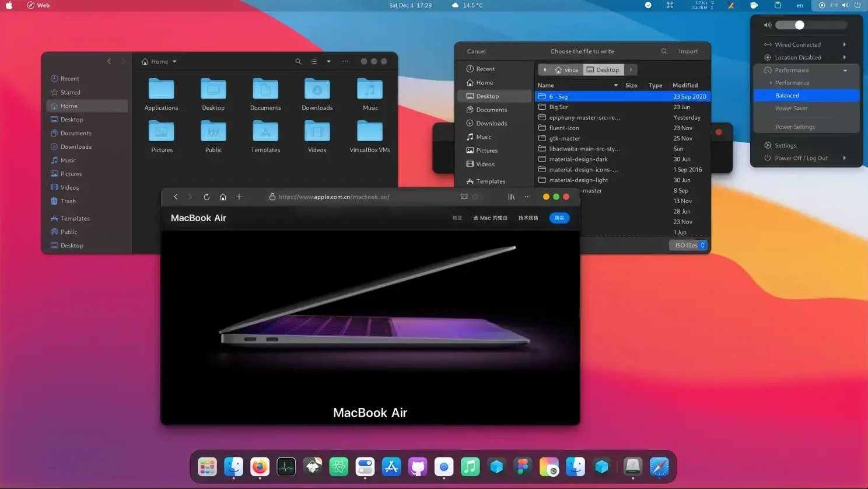Open the browser bookmarks library icon
Viewport: 868px width, 489px height.
(x=511, y=197)
